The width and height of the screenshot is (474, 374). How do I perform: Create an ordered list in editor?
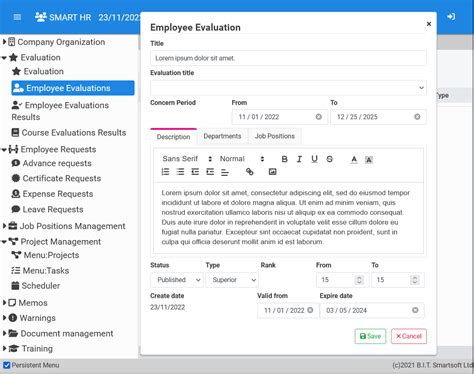(x=165, y=172)
